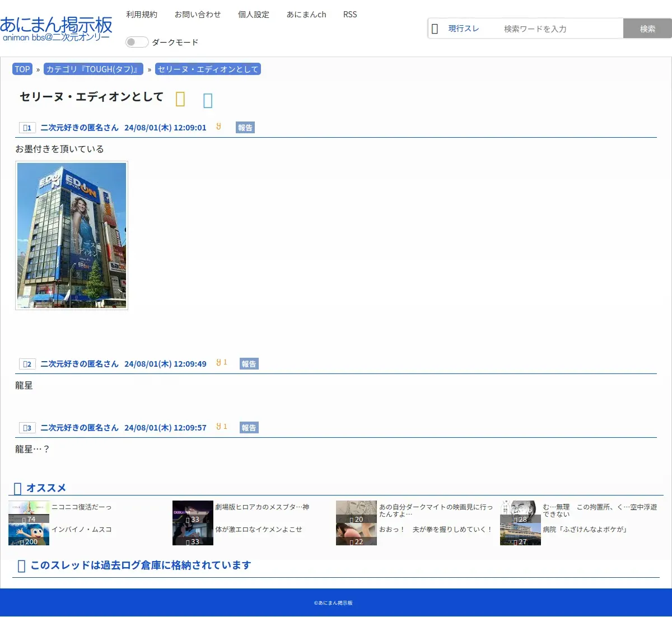Screen dimensions: 672x617
Task: Open the 利用規約 menu link
Action: (x=142, y=15)
